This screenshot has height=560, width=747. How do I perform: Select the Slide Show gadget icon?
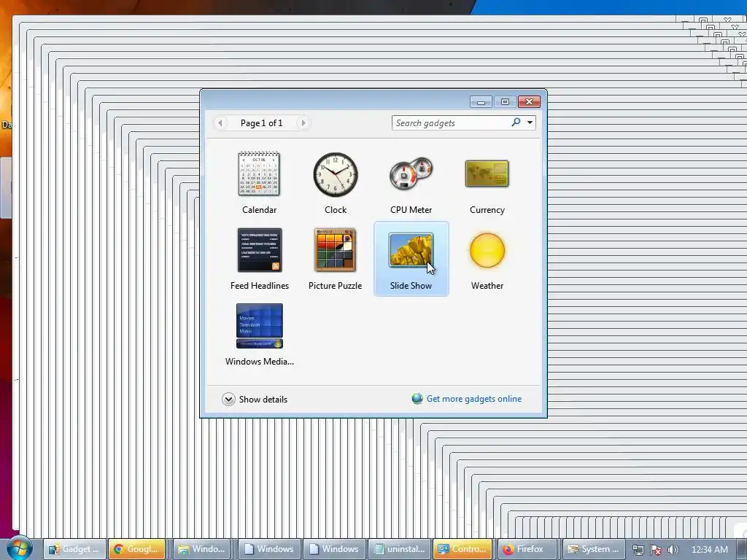pos(411,250)
